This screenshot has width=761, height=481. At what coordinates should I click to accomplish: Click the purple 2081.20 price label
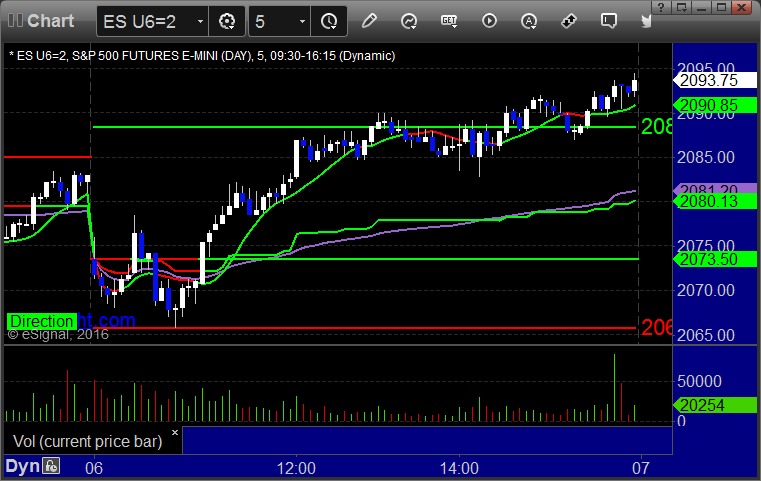[715, 188]
